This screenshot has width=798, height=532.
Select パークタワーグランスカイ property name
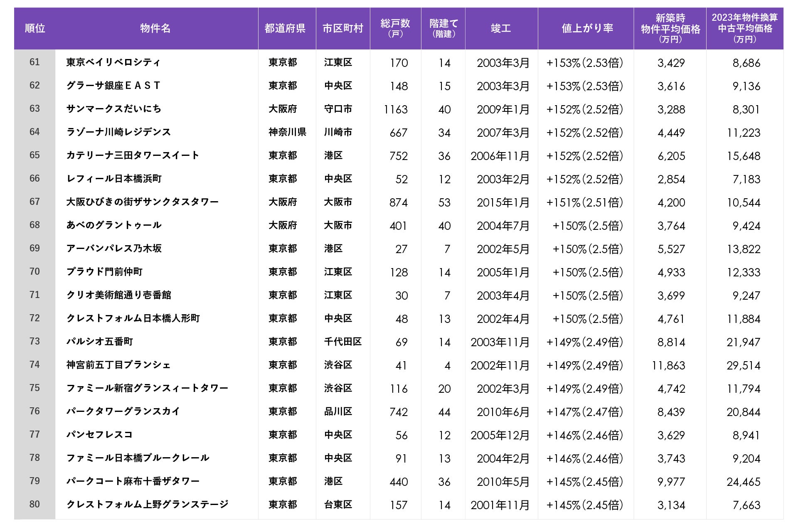click(123, 411)
